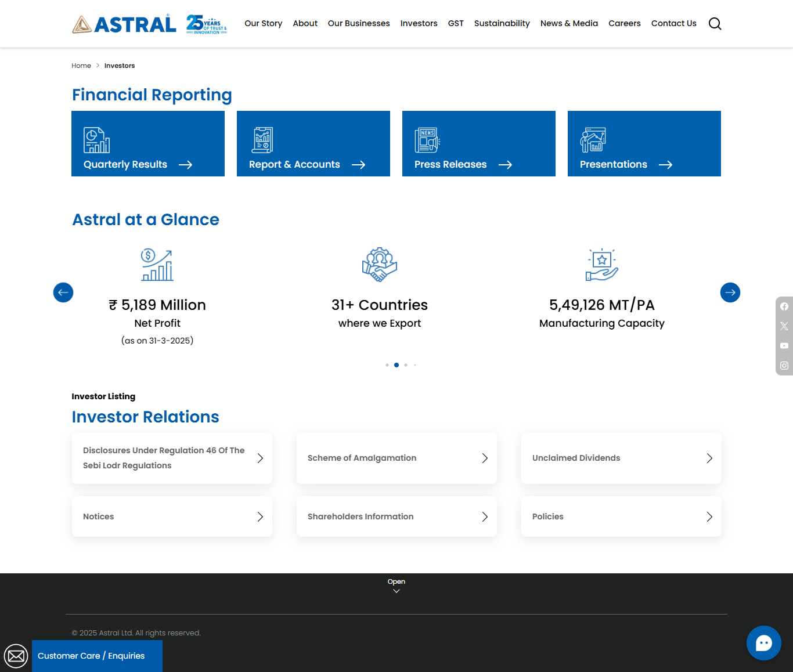Click the envelope mail icon

(x=16, y=656)
